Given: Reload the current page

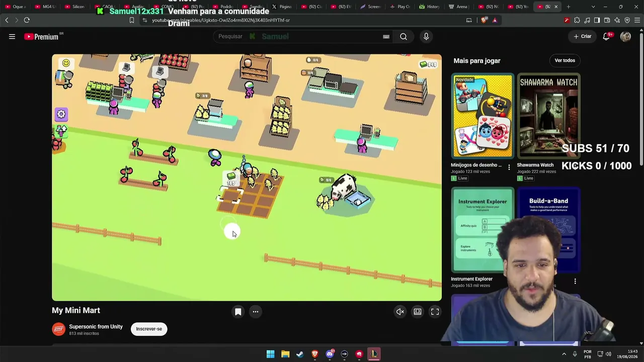Looking at the screenshot, I should 27,20.
